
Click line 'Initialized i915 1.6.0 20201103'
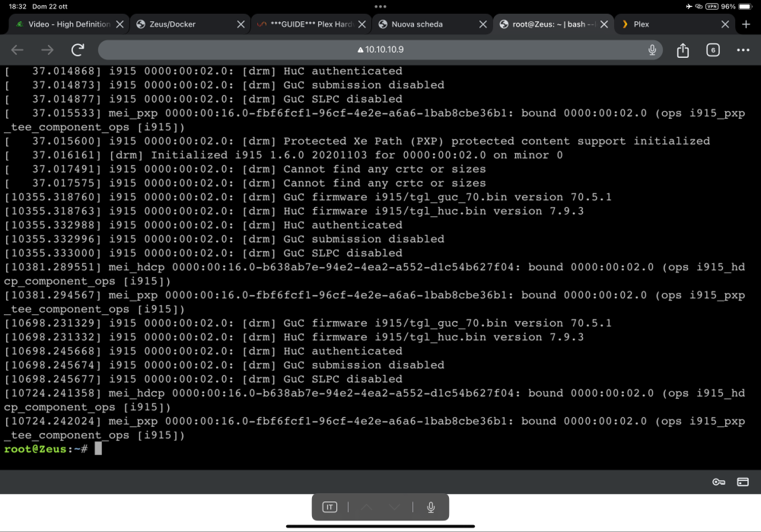(283, 155)
